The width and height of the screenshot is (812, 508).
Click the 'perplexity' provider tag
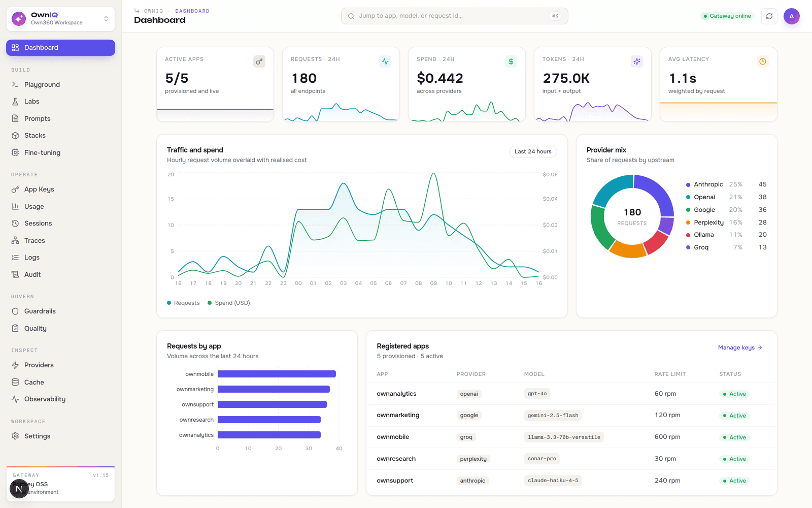click(x=473, y=459)
